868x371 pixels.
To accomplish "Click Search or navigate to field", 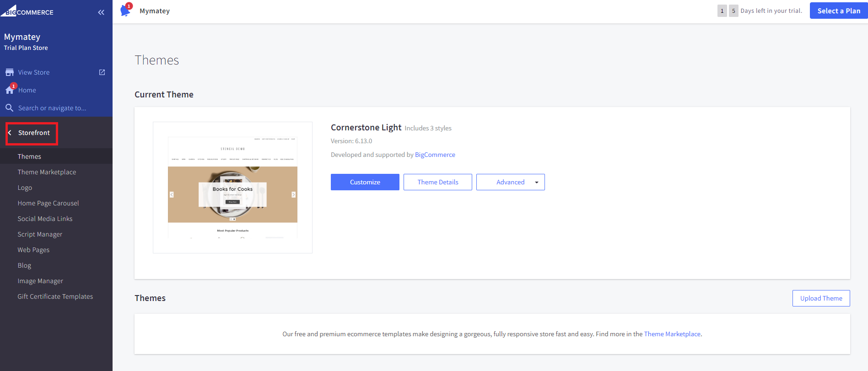I will (x=52, y=108).
